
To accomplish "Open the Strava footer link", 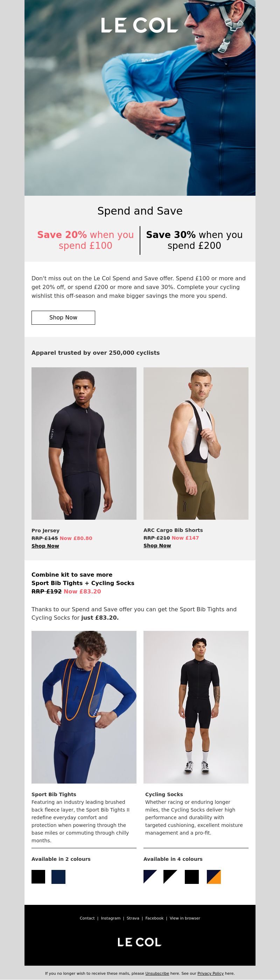I will [x=133, y=918].
